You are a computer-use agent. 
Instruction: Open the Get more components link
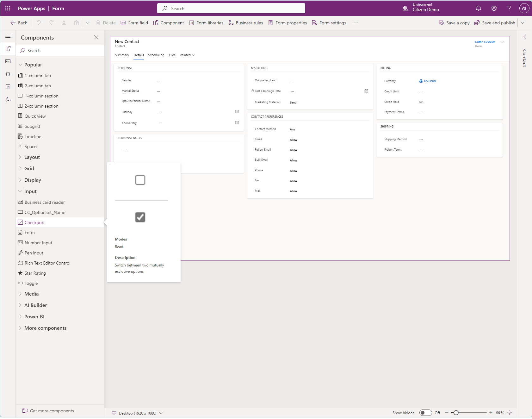click(x=52, y=410)
